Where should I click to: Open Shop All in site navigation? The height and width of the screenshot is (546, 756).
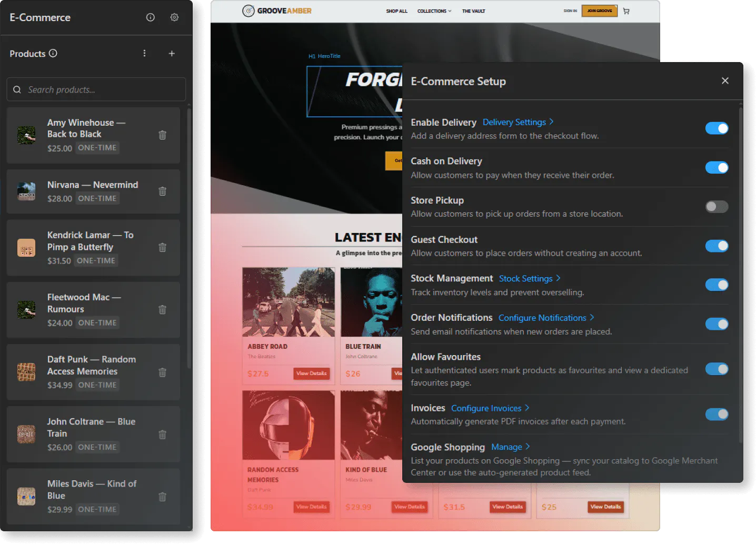(x=396, y=11)
